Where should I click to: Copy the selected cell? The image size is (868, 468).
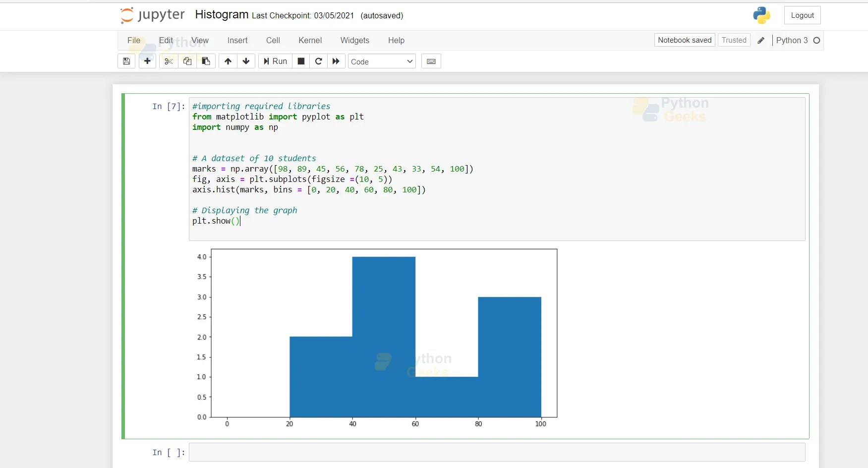click(x=187, y=61)
